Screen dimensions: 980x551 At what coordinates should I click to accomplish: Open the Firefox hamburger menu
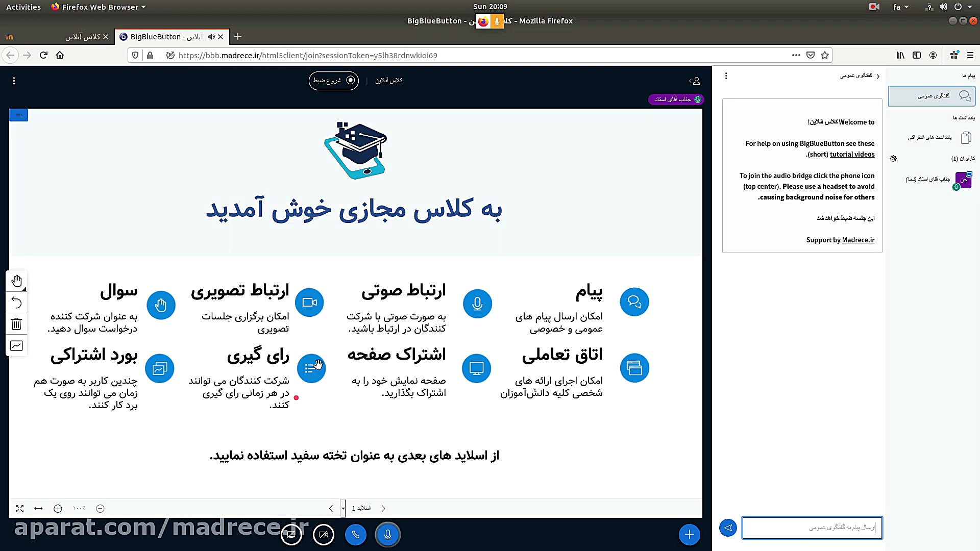pos(971,55)
